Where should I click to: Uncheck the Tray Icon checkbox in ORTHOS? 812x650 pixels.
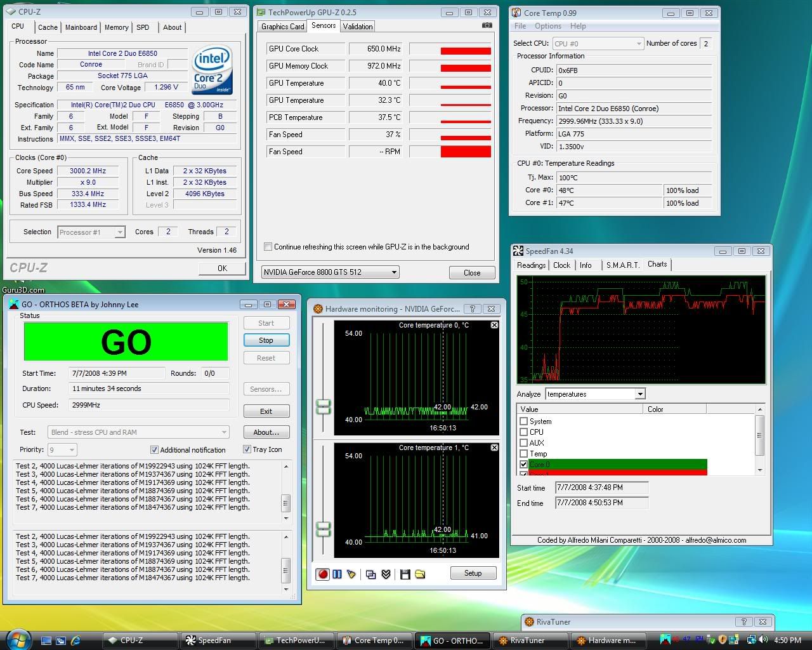(247, 449)
